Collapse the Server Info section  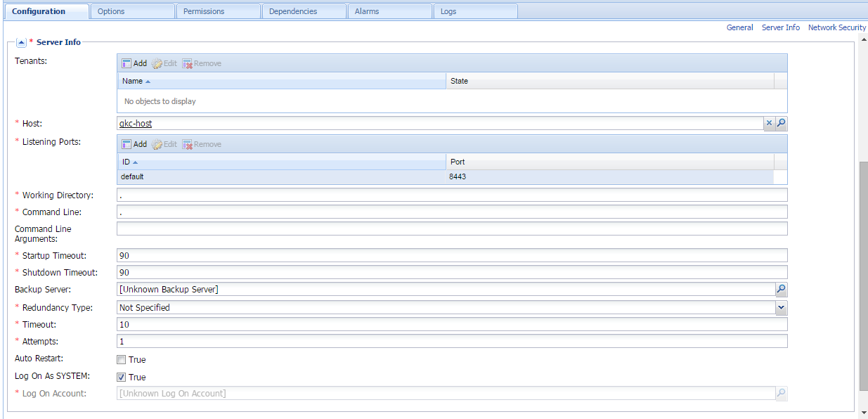pos(21,43)
